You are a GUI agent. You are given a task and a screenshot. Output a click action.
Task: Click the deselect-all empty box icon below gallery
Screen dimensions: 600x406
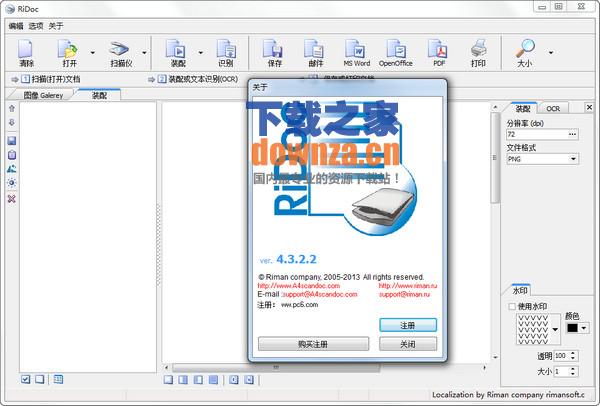pos(40,379)
